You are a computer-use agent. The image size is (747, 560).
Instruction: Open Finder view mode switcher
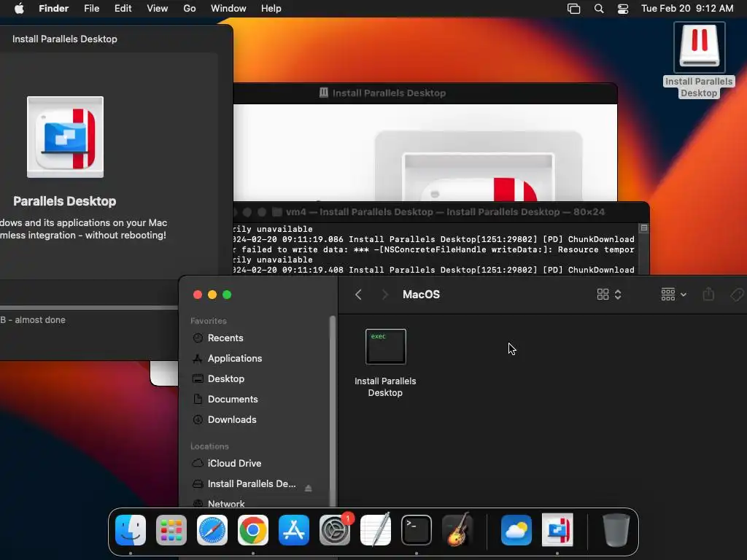[x=609, y=295]
